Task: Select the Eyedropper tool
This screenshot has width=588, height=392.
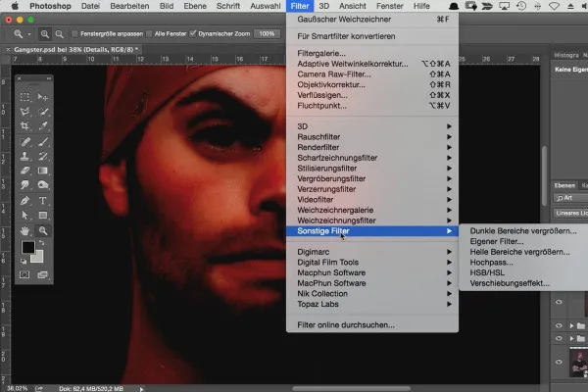Action: 43,125
